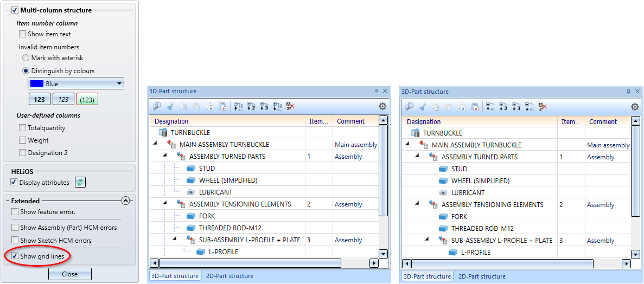The image size is (644, 284).
Task: Collapse ASSEMBLY TURNED PARTS in left panel
Action: (165, 156)
